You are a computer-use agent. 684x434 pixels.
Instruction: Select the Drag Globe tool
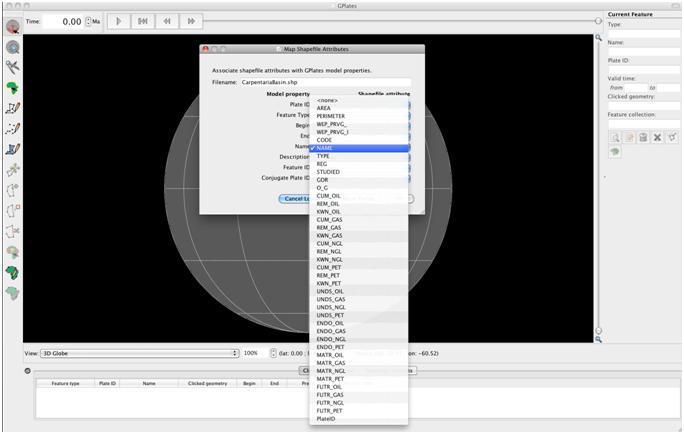[13, 27]
